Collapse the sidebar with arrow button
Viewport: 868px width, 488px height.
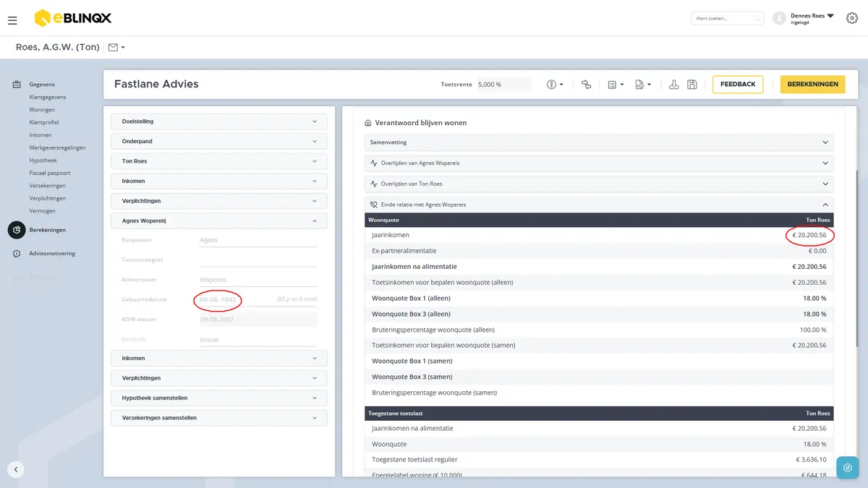(x=16, y=469)
